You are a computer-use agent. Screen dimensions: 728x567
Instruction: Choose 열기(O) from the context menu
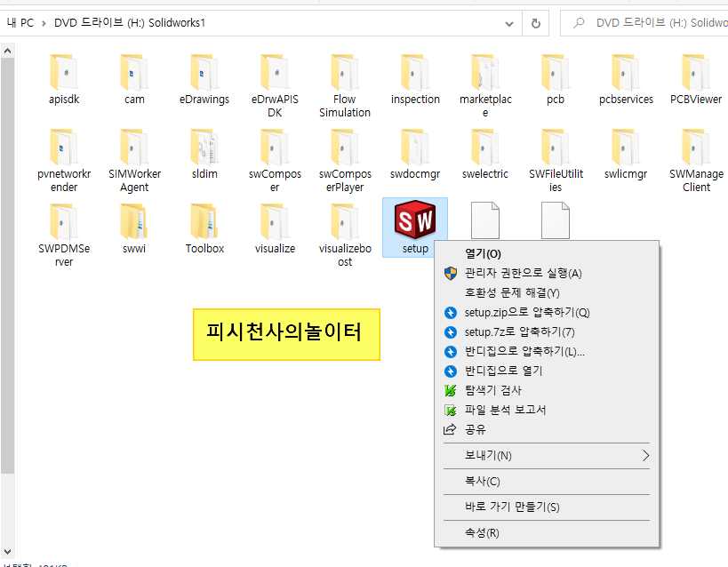[x=547, y=253]
